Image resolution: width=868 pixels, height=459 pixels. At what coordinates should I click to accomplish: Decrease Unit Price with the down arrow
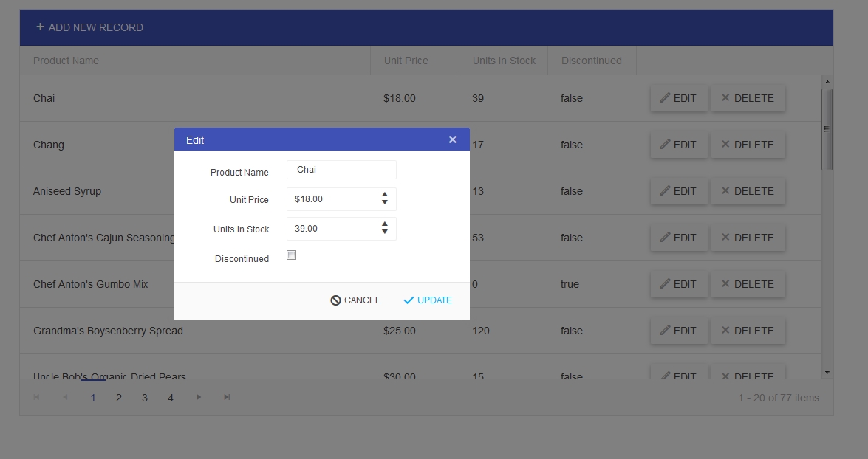click(385, 203)
